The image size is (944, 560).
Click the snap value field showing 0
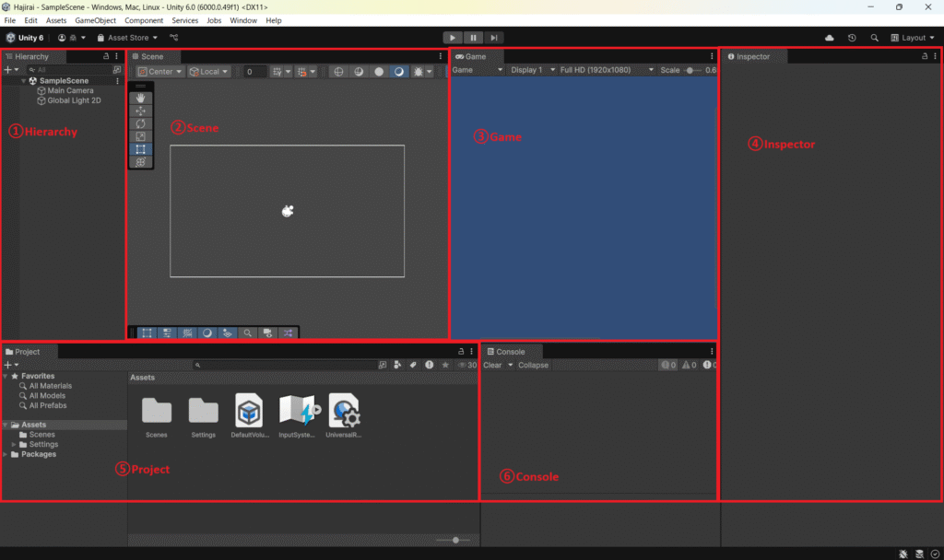pos(254,72)
